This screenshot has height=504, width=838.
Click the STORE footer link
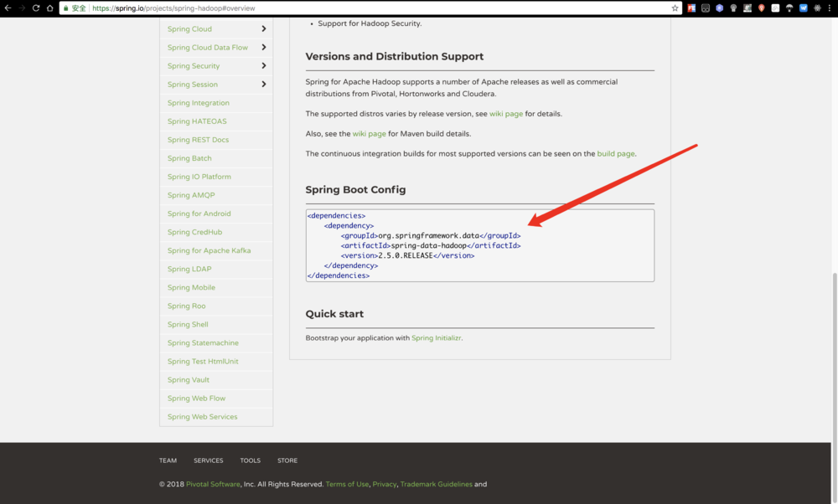(x=287, y=460)
